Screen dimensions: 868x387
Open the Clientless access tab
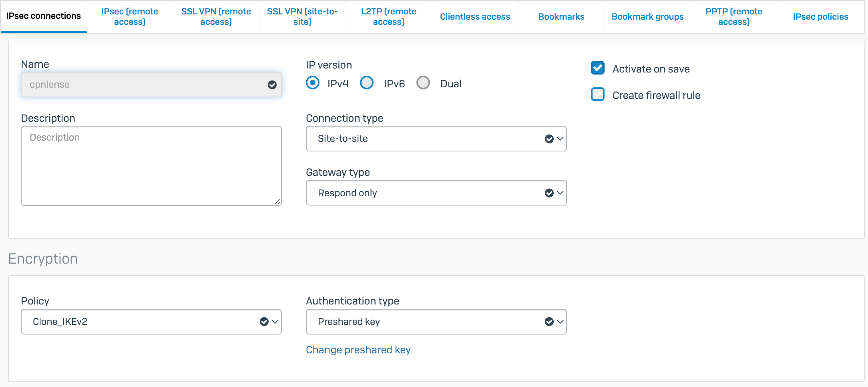pos(475,17)
